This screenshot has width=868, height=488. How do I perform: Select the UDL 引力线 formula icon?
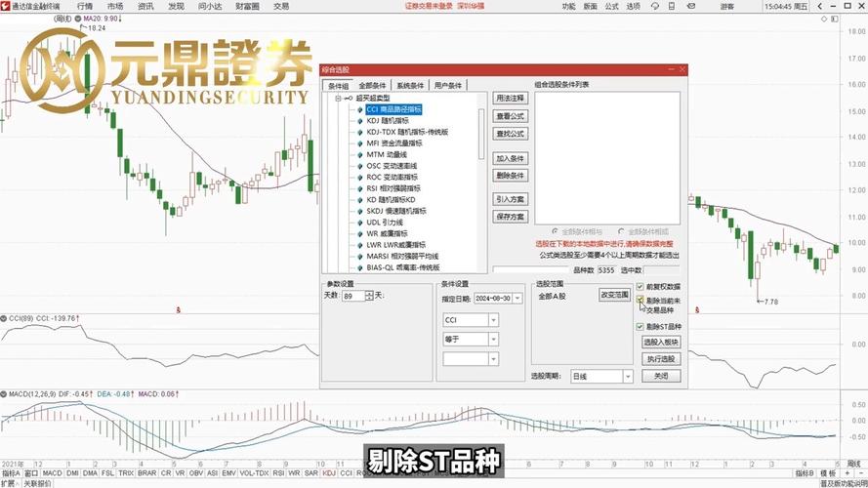coord(360,223)
